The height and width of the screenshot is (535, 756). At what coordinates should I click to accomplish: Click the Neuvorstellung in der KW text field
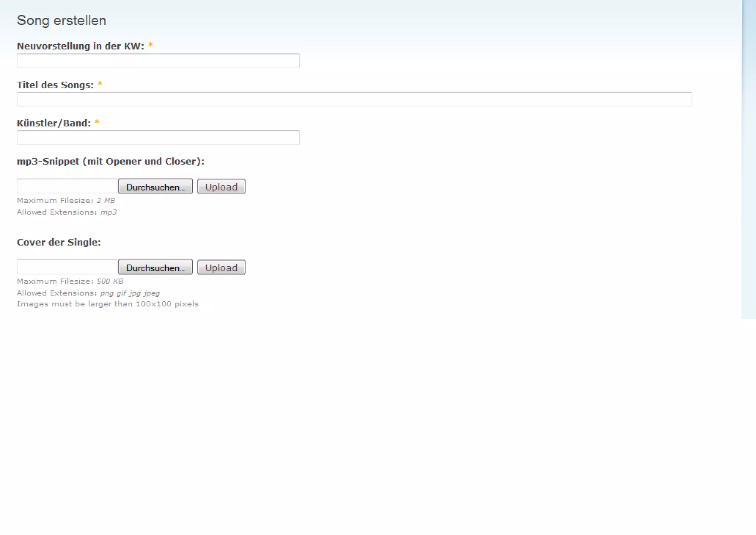tap(158, 61)
